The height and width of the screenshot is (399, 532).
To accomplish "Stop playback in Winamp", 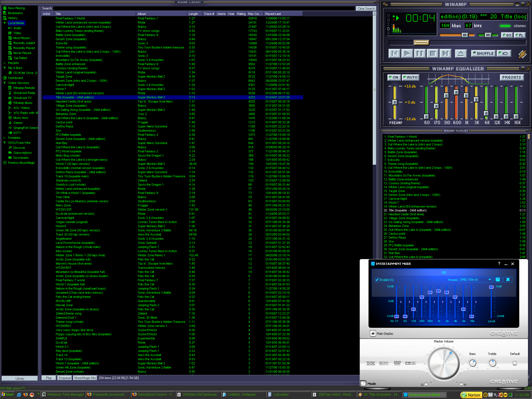I will point(433,53).
